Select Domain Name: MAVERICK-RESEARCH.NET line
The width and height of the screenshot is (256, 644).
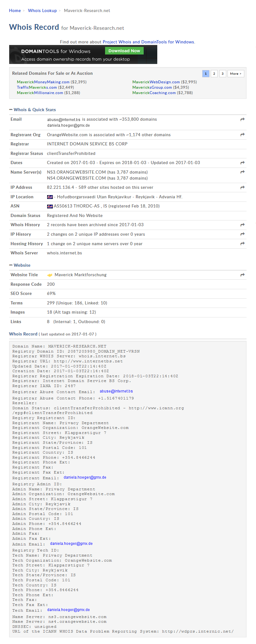point(59,347)
